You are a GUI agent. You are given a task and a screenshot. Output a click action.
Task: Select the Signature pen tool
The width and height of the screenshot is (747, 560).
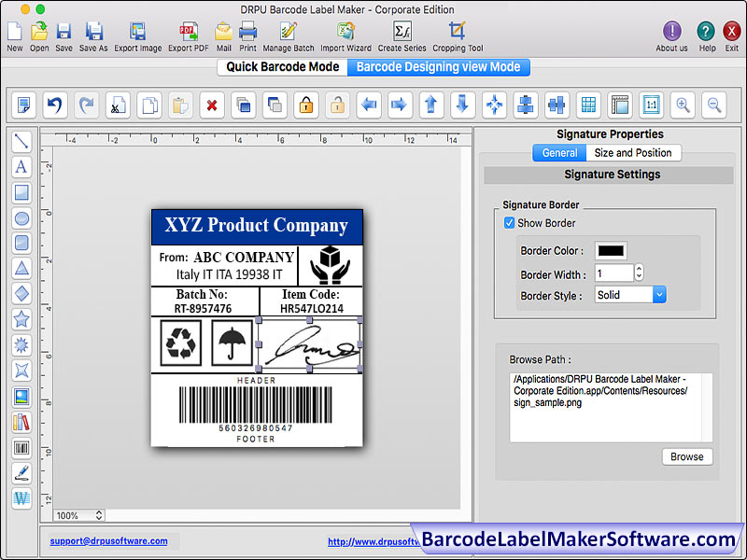click(21, 473)
